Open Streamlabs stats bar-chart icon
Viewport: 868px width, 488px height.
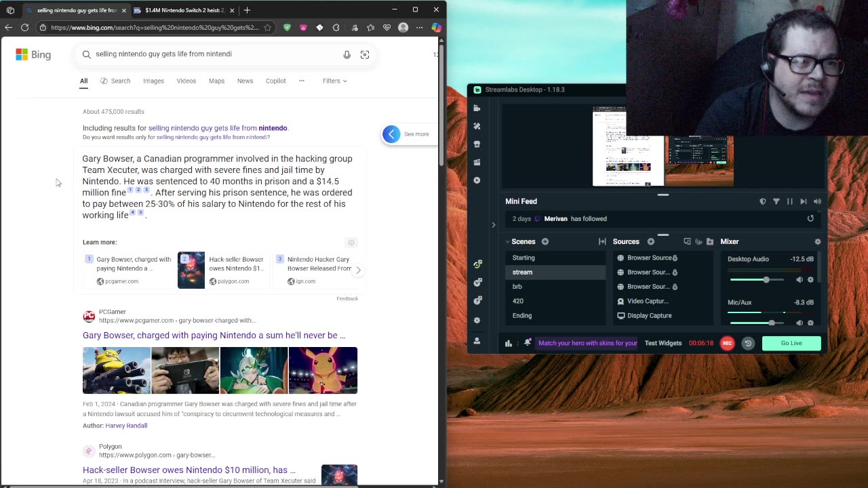tap(509, 343)
